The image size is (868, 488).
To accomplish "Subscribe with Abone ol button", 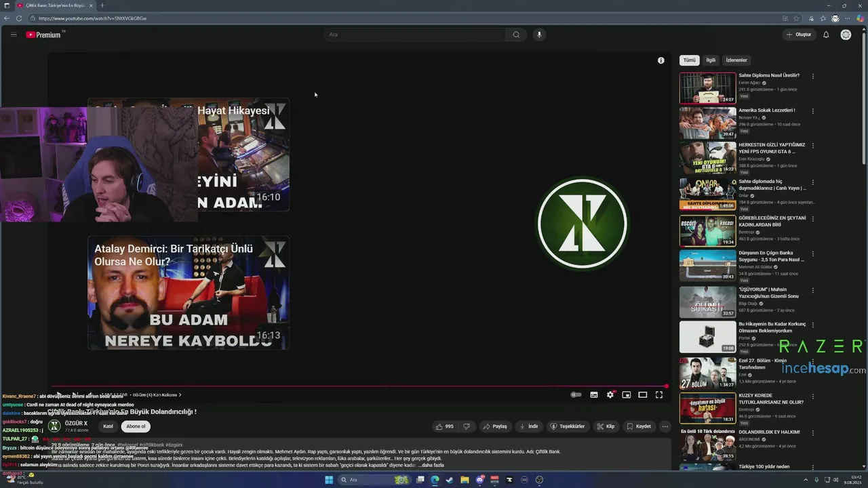I will 136,426.
